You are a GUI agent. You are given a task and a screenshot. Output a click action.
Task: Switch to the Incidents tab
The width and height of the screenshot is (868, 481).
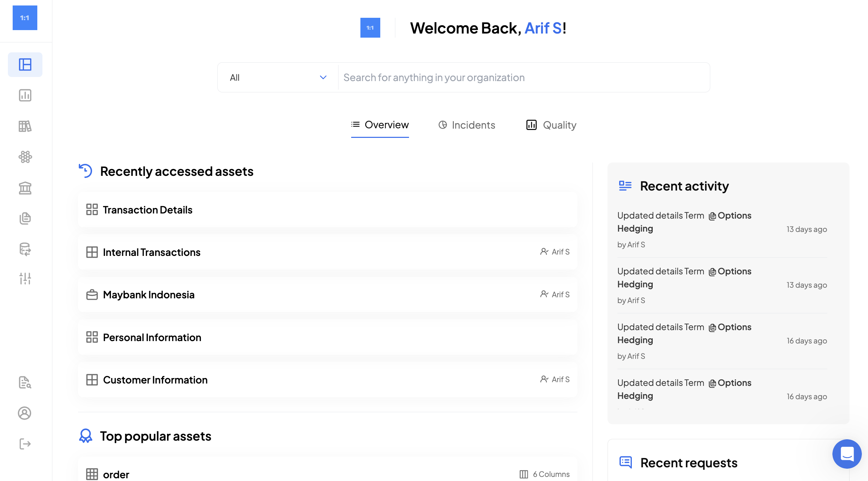[467, 125]
